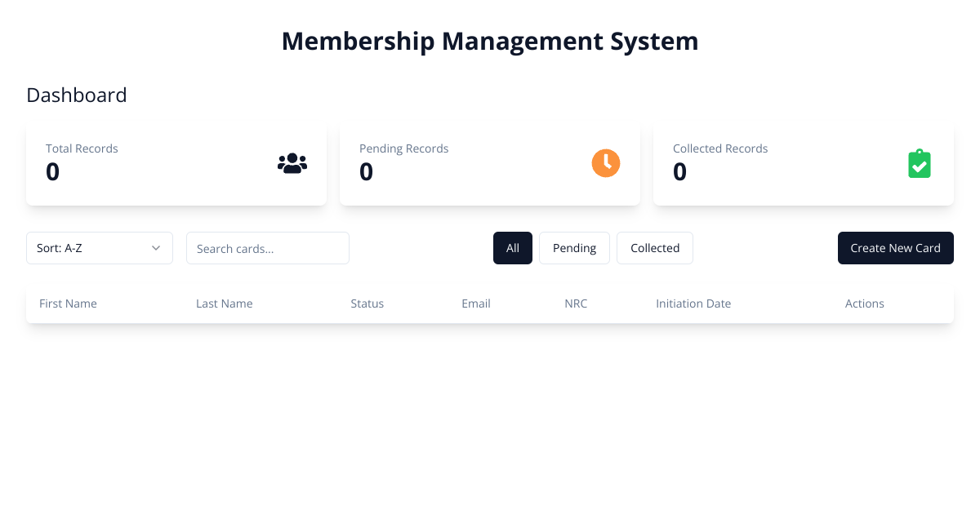The width and height of the screenshot is (980, 514).
Task: Switch to the Pending filter
Action: tap(574, 248)
